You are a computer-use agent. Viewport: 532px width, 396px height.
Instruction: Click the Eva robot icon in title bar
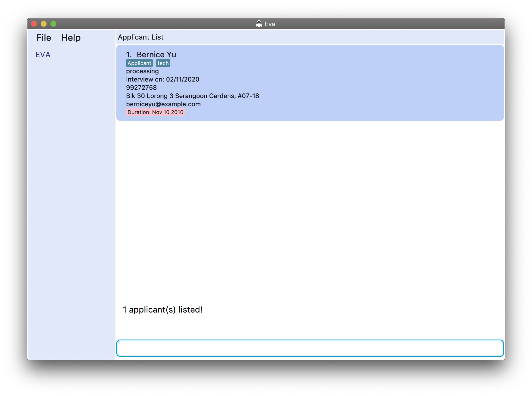pos(259,24)
